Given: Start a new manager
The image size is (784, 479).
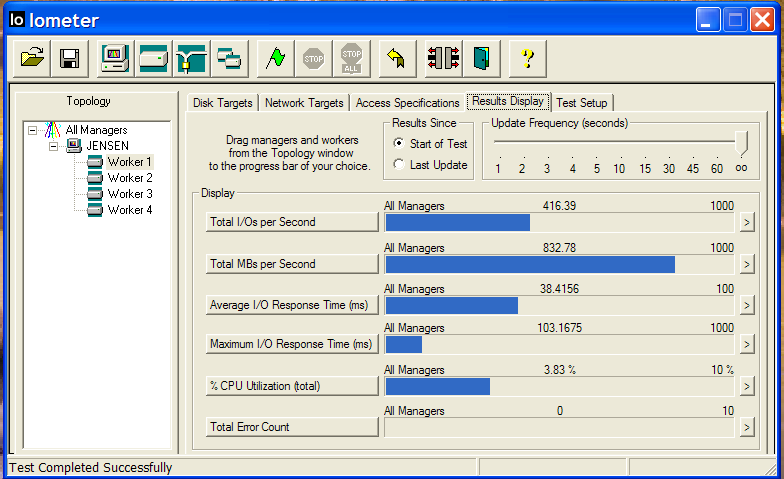Looking at the screenshot, I should [116, 58].
